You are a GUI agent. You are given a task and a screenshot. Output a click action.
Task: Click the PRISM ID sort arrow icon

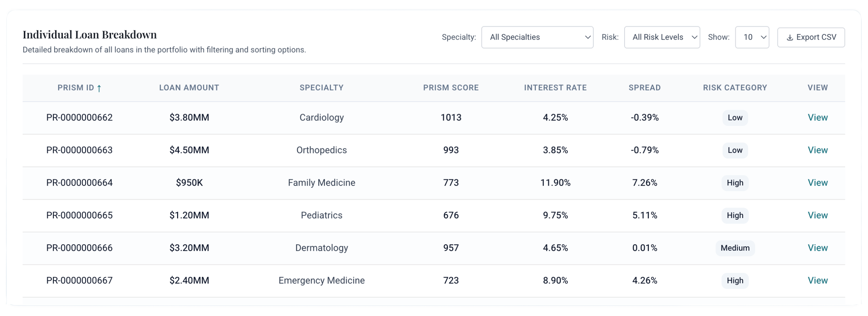coord(99,88)
